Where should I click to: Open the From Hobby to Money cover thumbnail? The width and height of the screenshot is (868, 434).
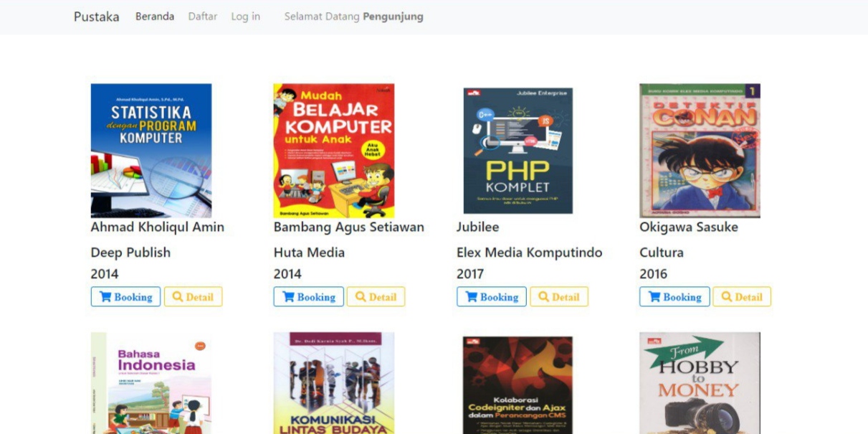(x=699, y=383)
